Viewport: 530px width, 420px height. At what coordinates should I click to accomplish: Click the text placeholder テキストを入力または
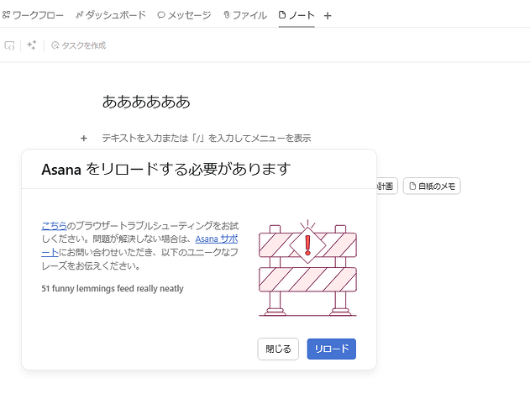point(206,138)
